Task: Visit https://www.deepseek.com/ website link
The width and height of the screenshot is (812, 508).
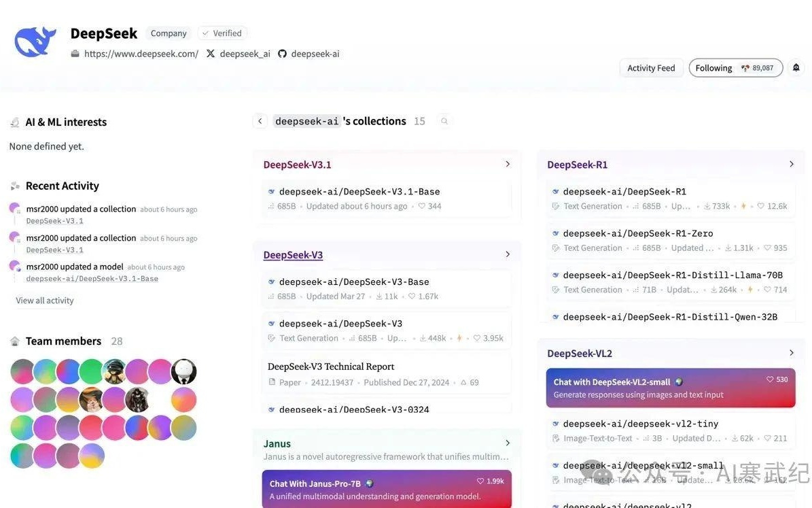Action: tap(135, 54)
